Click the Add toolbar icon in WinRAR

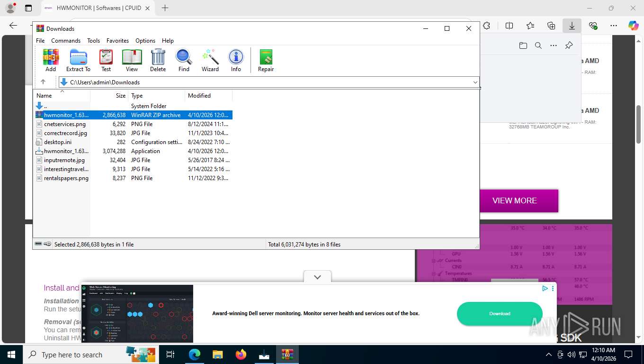click(51, 60)
